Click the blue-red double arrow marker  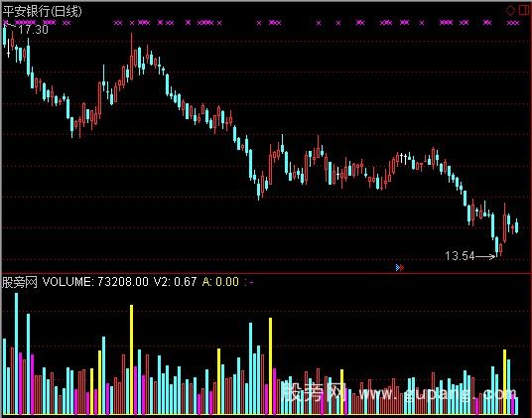coord(400,268)
